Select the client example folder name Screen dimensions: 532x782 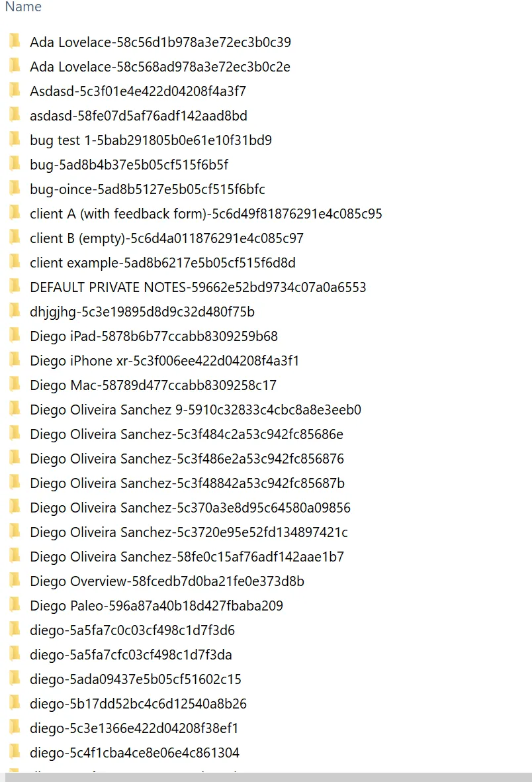pos(162,263)
